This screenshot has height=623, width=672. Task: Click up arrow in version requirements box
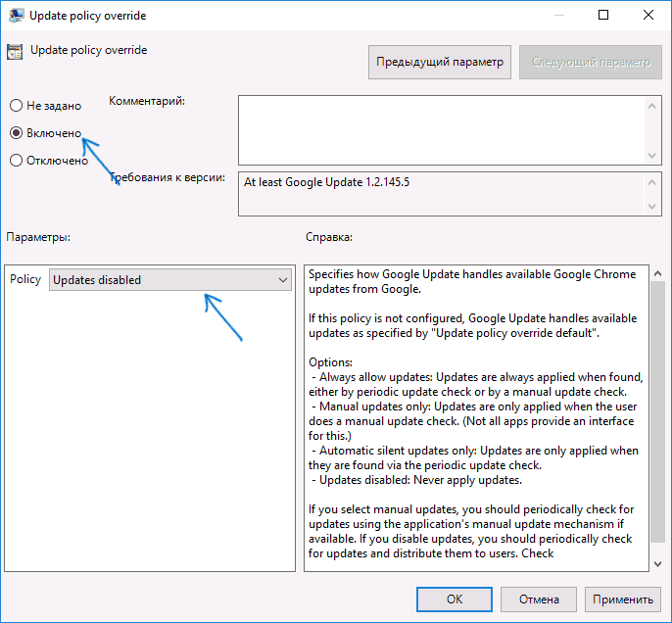[x=651, y=182]
